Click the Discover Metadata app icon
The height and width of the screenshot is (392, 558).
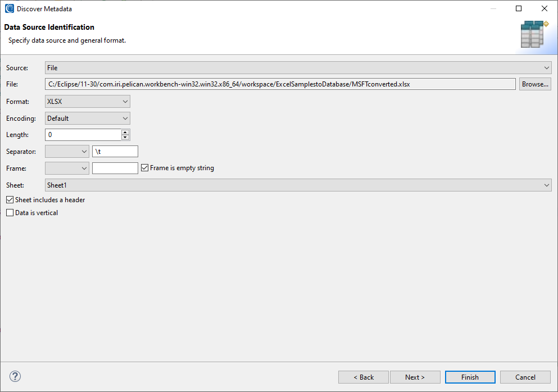pyautogui.click(x=10, y=8)
